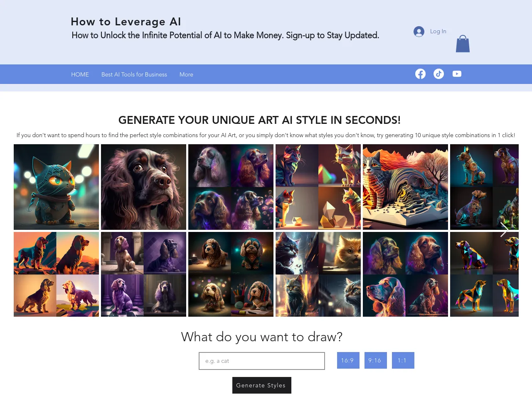
Task: Select the purple spaniels image grid
Action: [x=143, y=274]
